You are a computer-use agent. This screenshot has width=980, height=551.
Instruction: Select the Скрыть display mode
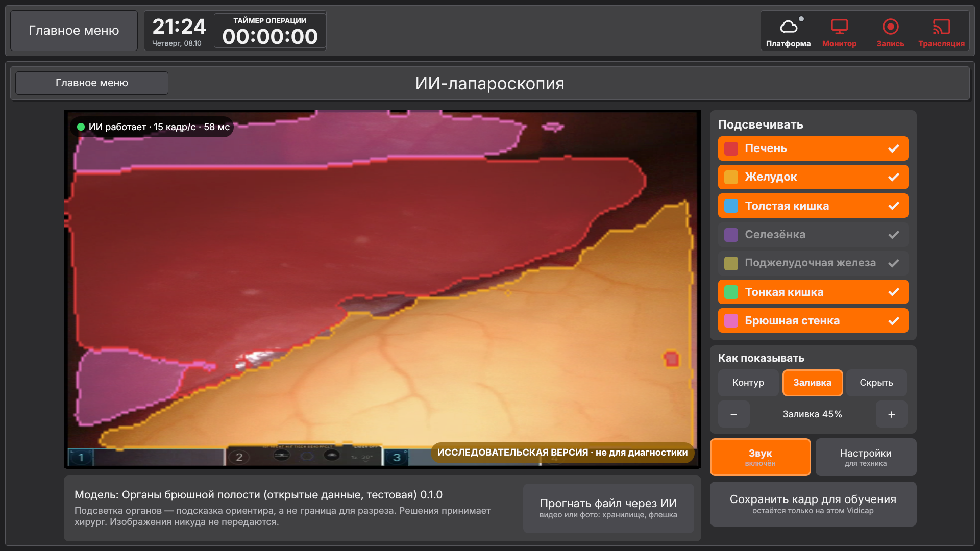point(876,383)
